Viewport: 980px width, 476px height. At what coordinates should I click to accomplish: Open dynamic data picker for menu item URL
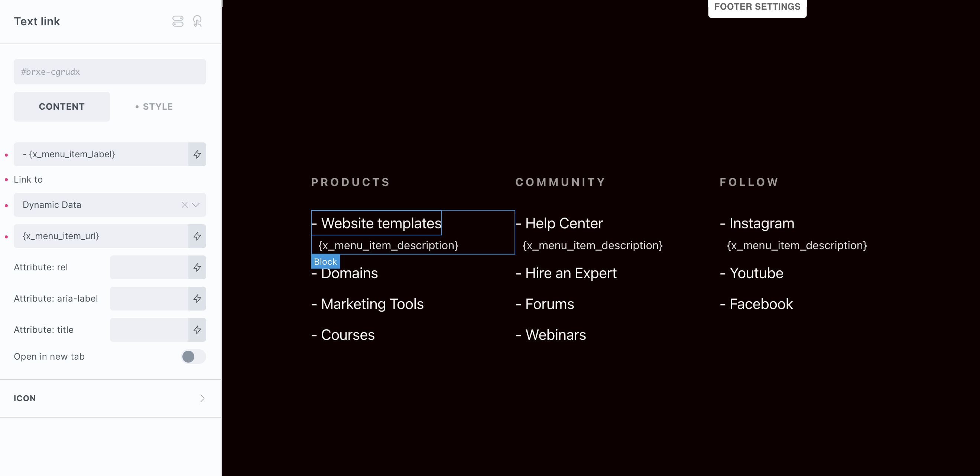tap(197, 236)
